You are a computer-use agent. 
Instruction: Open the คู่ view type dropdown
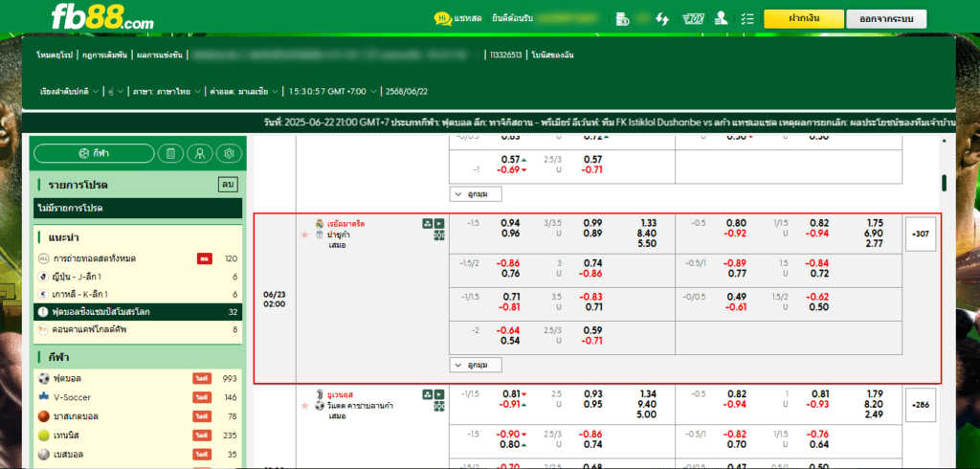pos(116,91)
